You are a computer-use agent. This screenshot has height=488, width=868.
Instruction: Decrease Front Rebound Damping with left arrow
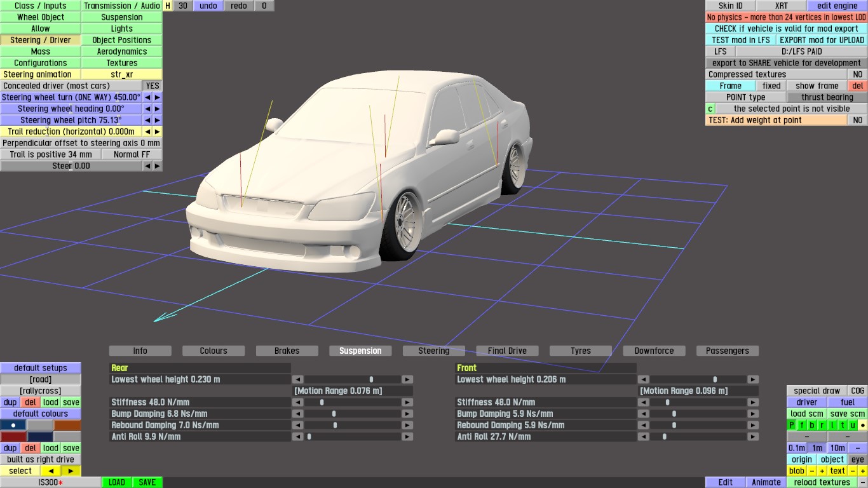[x=642, y=425]
